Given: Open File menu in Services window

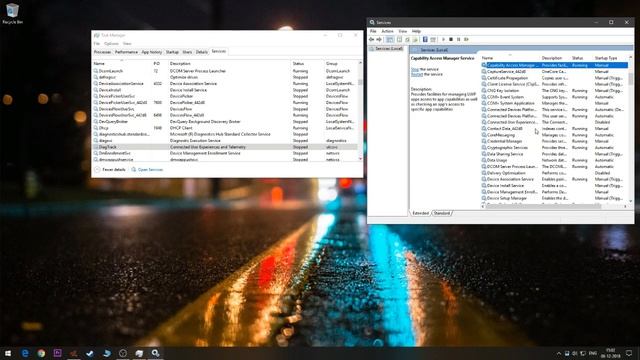Looking at the screenshot, I should tap(373, 31).
